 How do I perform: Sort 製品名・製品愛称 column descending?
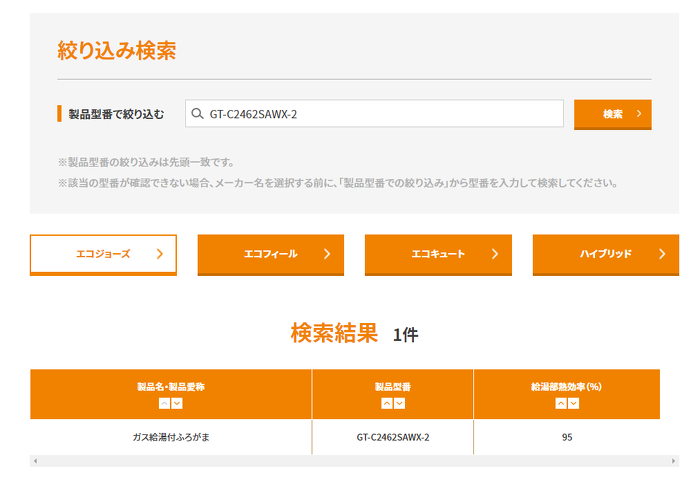177,403
